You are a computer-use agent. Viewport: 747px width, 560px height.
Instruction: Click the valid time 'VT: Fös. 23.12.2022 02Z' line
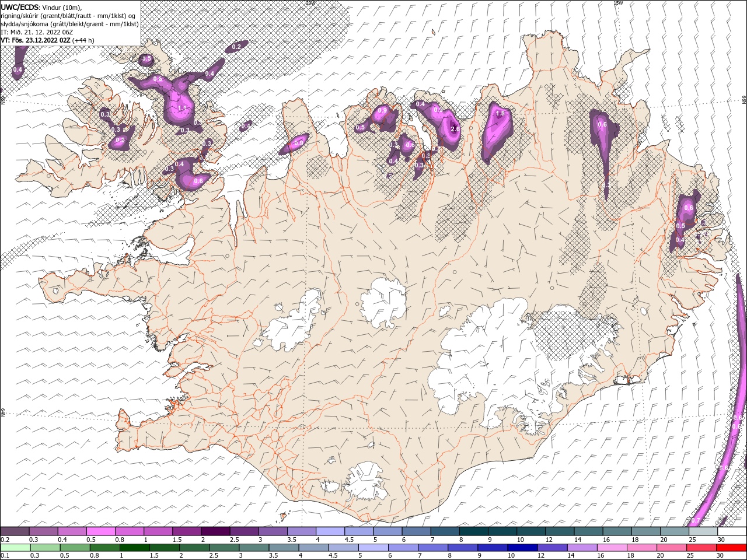coord(37,40)
